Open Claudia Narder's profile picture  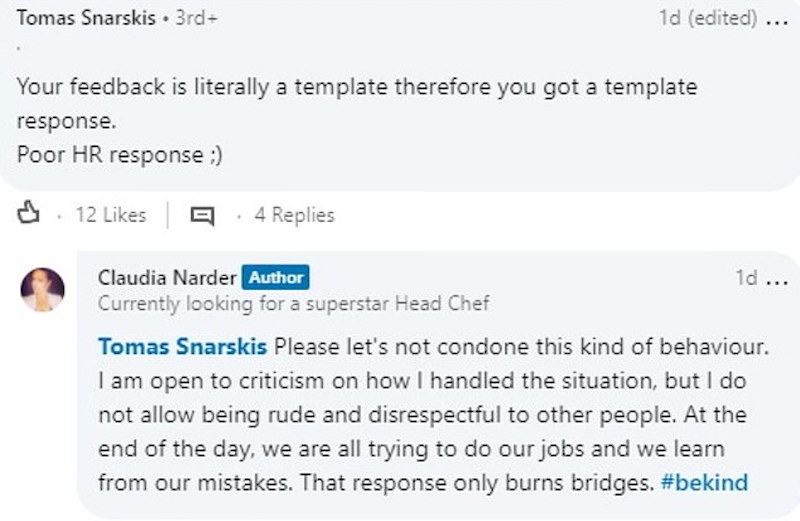42,289
